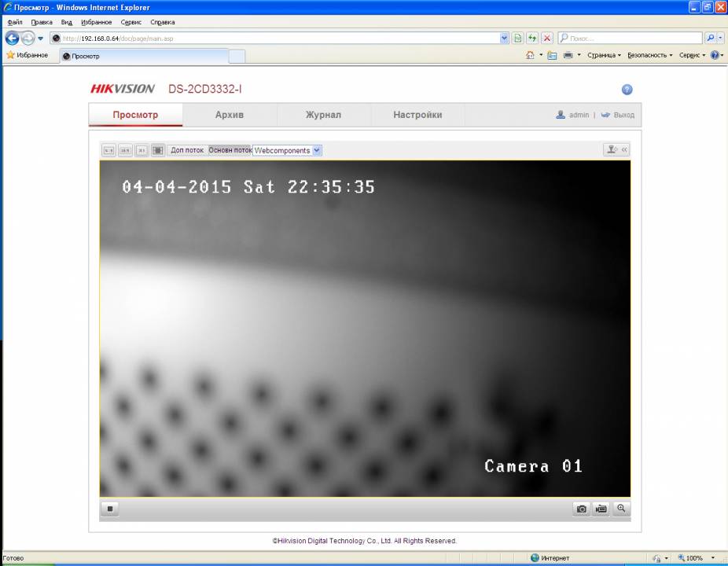Expand the print options dropdown
The width and height of the screenshot is (728, 566).
[x=579, y=55]
